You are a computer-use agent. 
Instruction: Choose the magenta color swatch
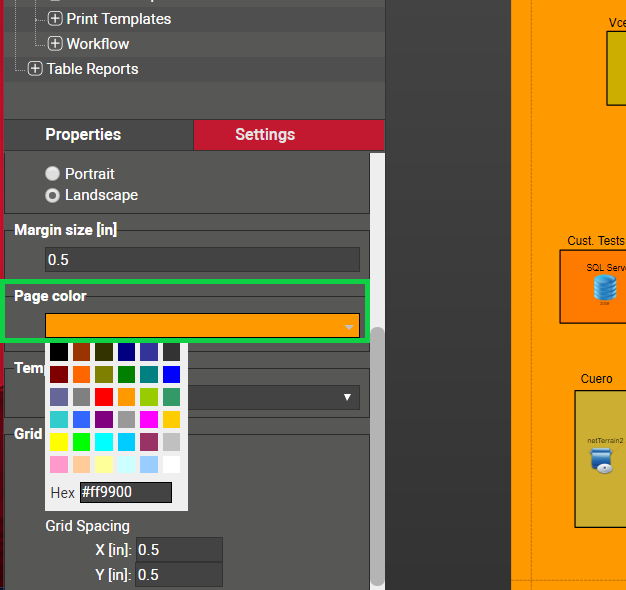(148, 419)
